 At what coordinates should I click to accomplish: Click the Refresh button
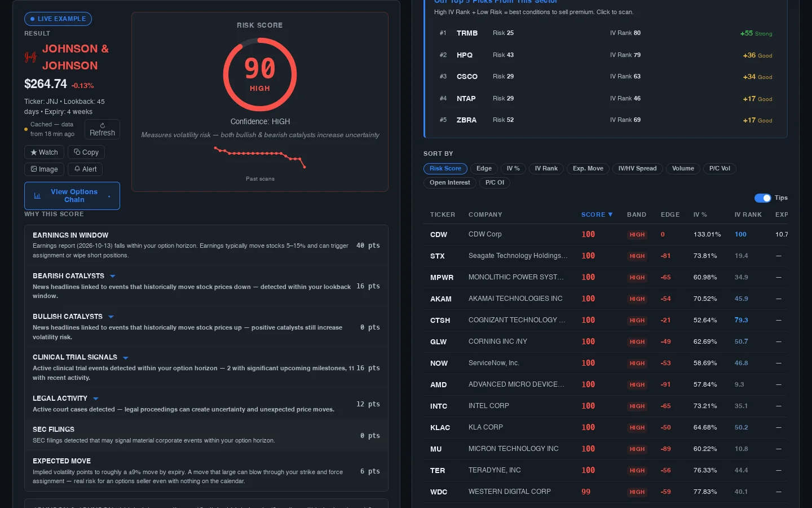tap(102, 129)
